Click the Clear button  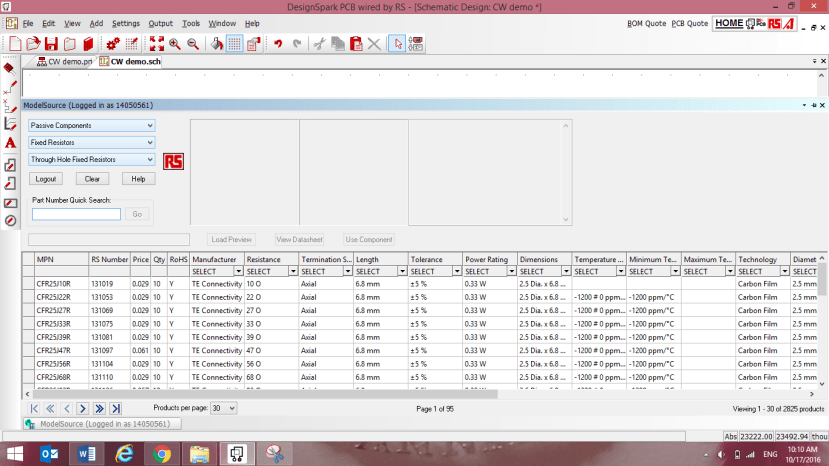(x=92, y=179)
